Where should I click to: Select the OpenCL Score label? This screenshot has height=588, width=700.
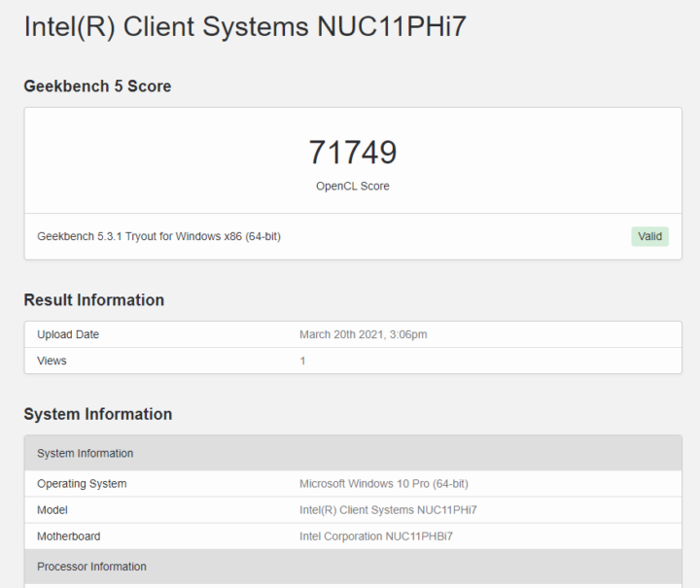(353, 186)
